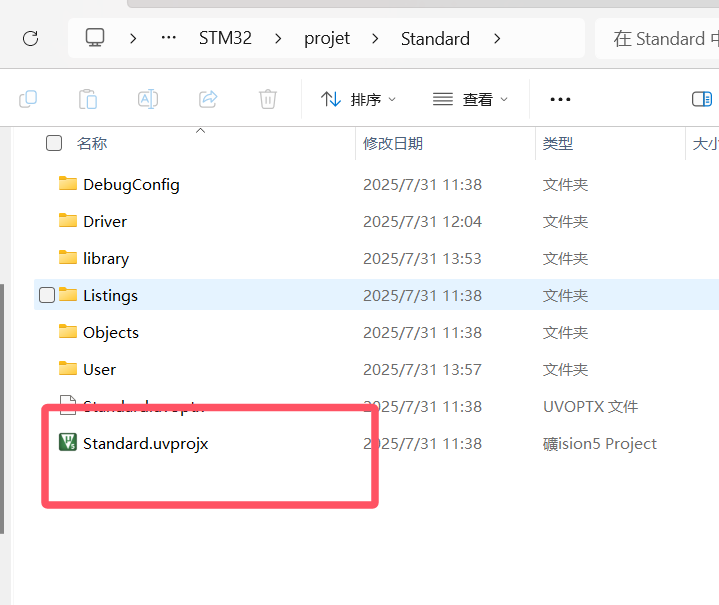Click the Listings folder icon
This screenshot has height=605, width=719.
click(x=68, y=294)
